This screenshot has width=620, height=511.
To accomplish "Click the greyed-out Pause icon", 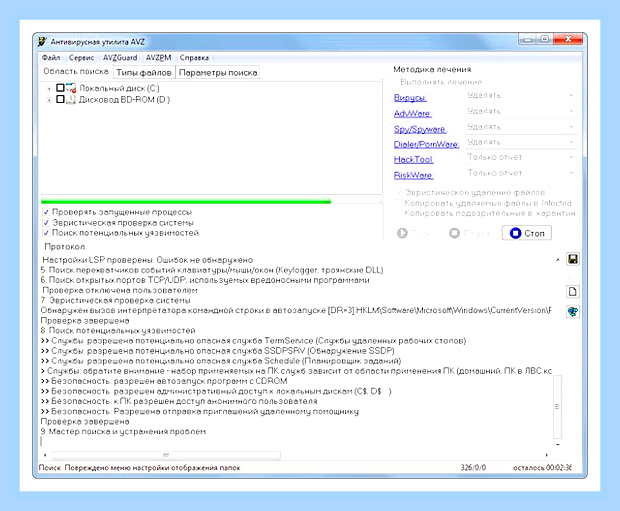I will [454, 233].
